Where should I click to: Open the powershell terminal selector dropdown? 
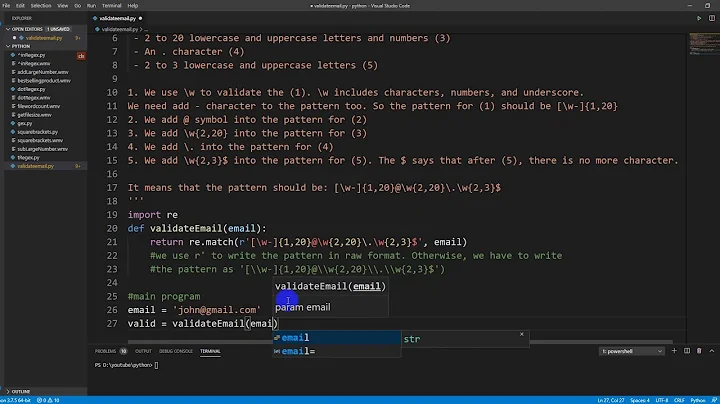[631, 351]
